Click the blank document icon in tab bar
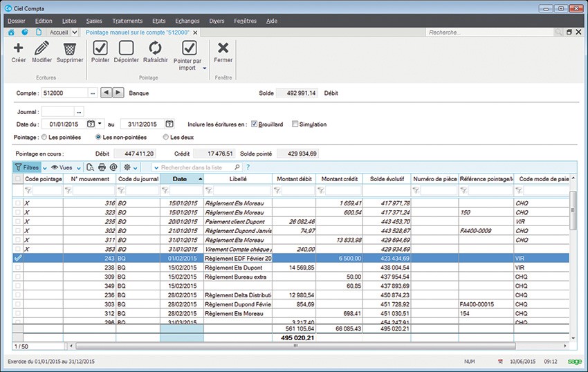The image size is (588, 372). tap(39, 32)
